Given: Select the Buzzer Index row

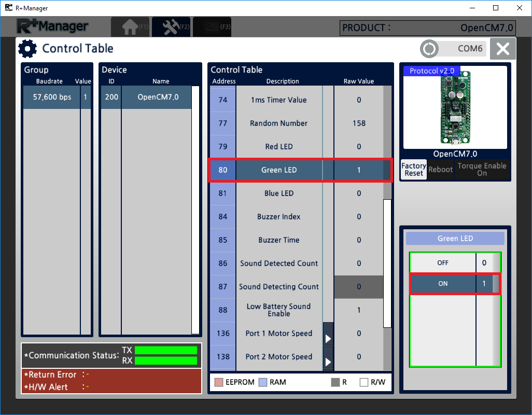Looking at the screenshot, I should tap(279, 217).
